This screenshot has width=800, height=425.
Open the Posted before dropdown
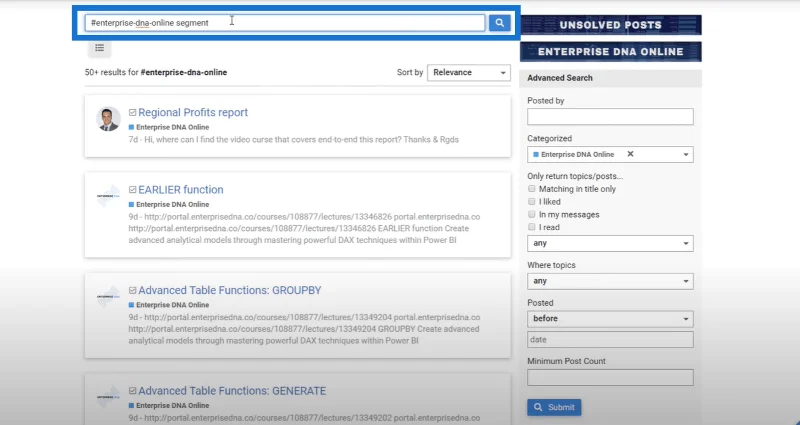(x=610, y=319)
